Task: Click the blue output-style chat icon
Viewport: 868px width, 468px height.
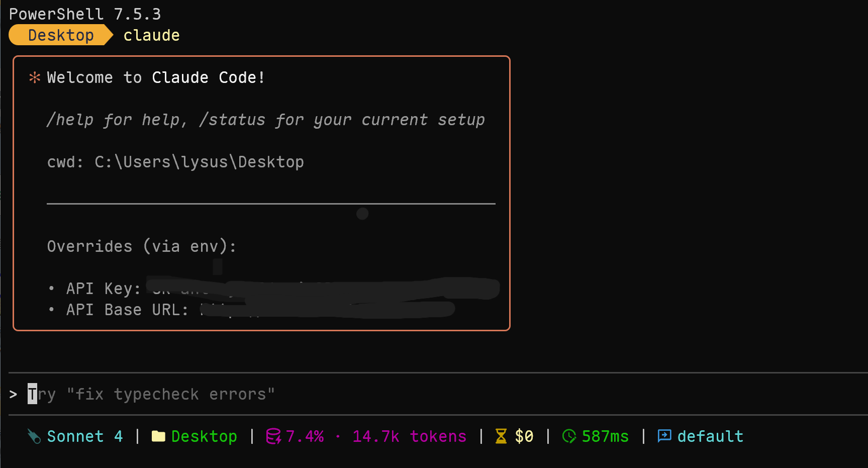Action: [x=664, y=436]
